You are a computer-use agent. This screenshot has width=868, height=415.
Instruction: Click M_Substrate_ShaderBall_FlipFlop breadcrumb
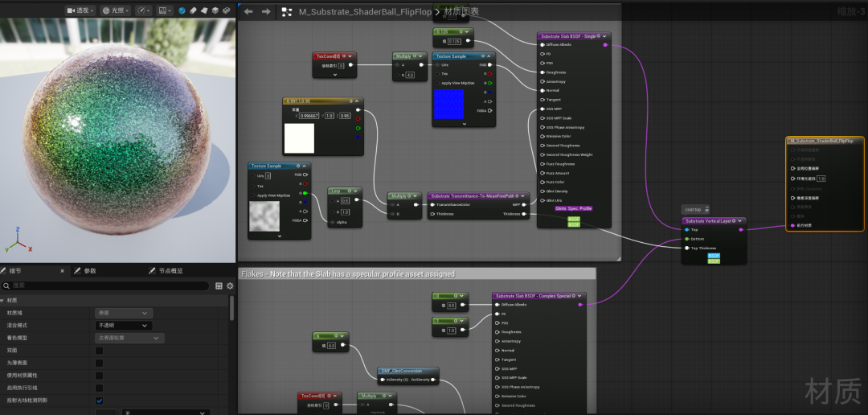point(366,11)
